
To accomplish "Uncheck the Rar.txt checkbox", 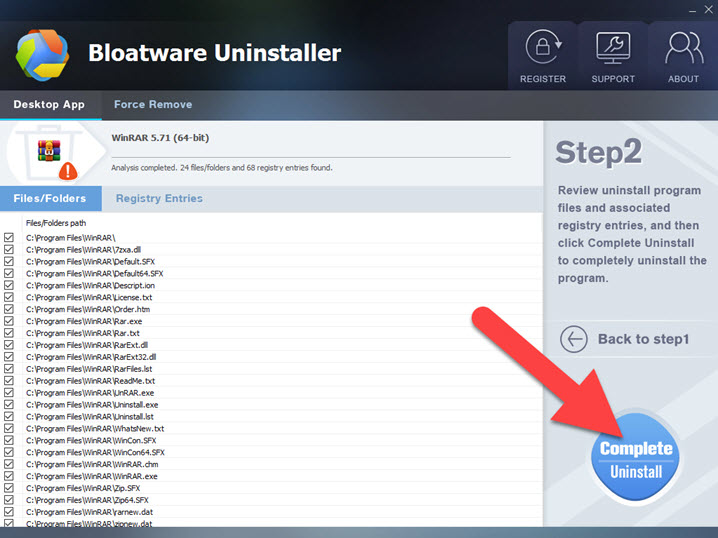I will click(x=9, y=333).
